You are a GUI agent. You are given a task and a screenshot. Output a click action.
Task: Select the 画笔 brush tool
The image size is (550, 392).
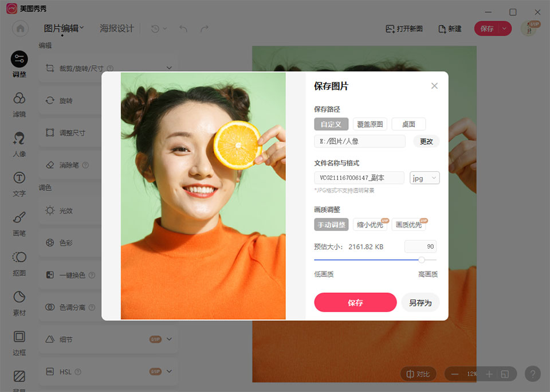[x=19, y=222]
